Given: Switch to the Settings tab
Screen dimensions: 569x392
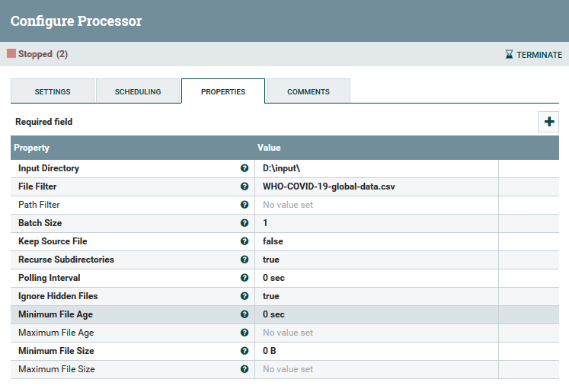Looking at the screenshot, I should 53,91.
